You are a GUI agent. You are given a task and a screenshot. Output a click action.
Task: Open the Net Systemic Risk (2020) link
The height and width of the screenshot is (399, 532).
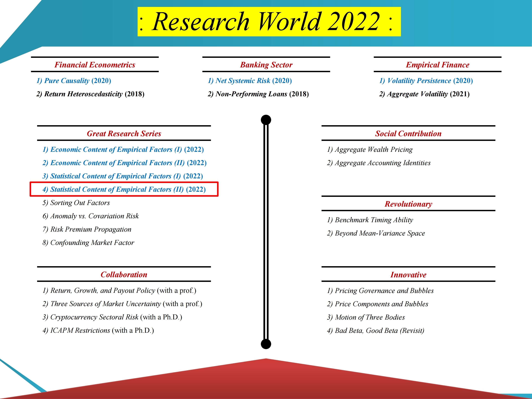250,81
